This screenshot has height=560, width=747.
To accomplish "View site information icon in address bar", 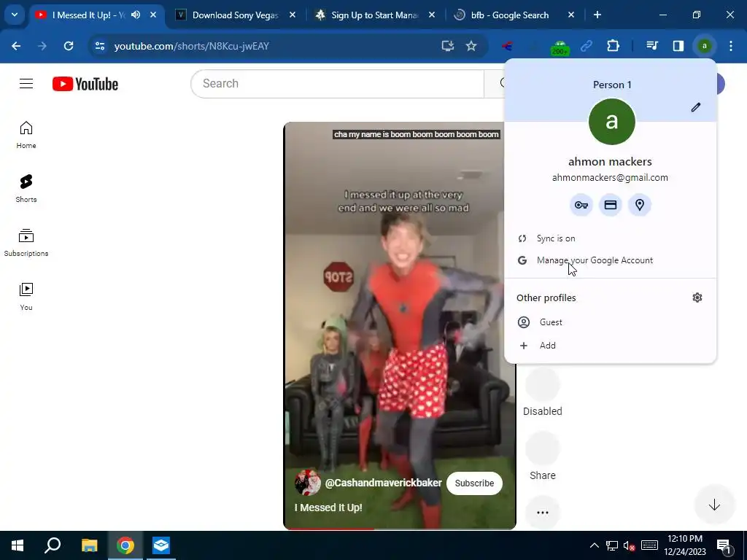I will (x=100, y=46).
